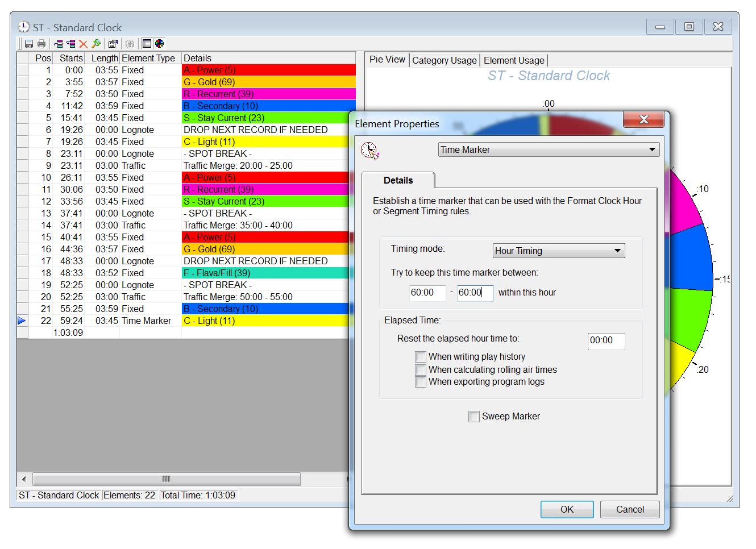756x549 pixels.
Task: Click the Print clock icon
Action: click(41, 44)
